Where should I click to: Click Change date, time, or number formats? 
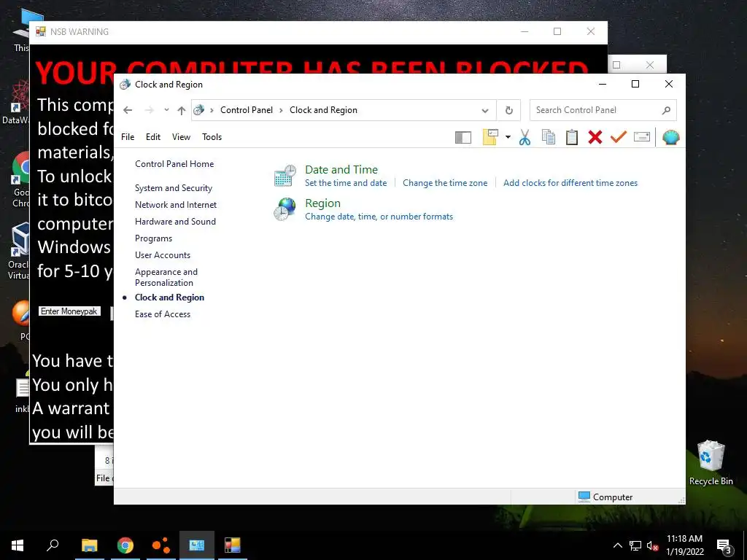(x=379, y=217)
